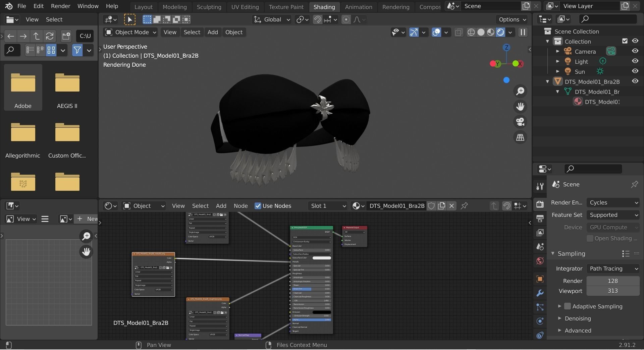The image size is (644, 350).
Task: Create new folder in file browser
Action: pyautogui.click(x=66, y=36)
